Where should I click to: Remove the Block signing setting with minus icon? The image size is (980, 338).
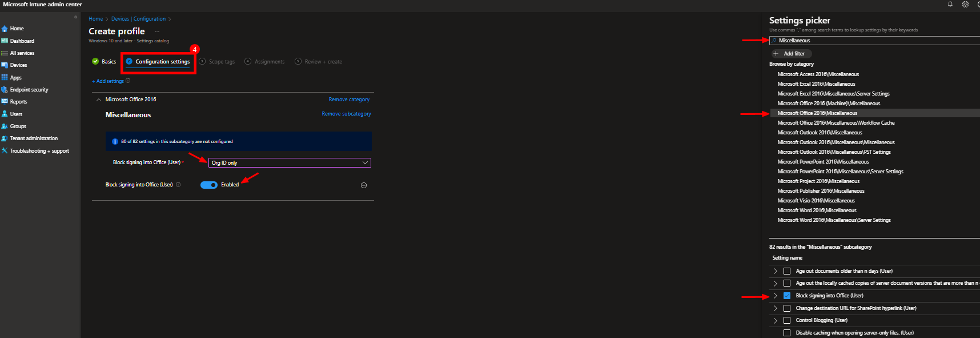pos(364,185)
